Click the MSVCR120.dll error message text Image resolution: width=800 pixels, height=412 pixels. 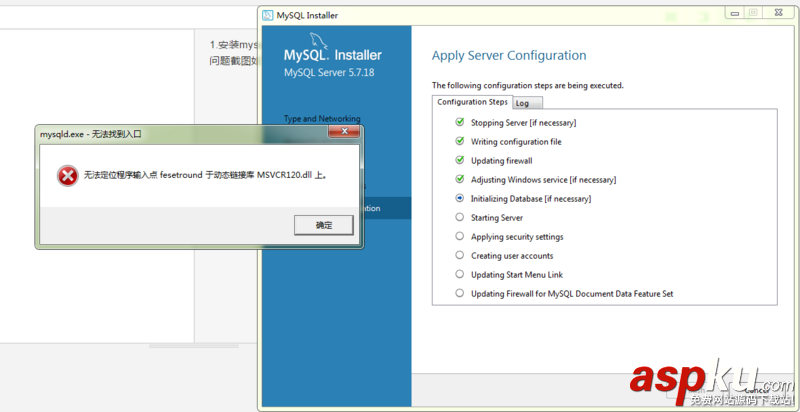point(205,176)
